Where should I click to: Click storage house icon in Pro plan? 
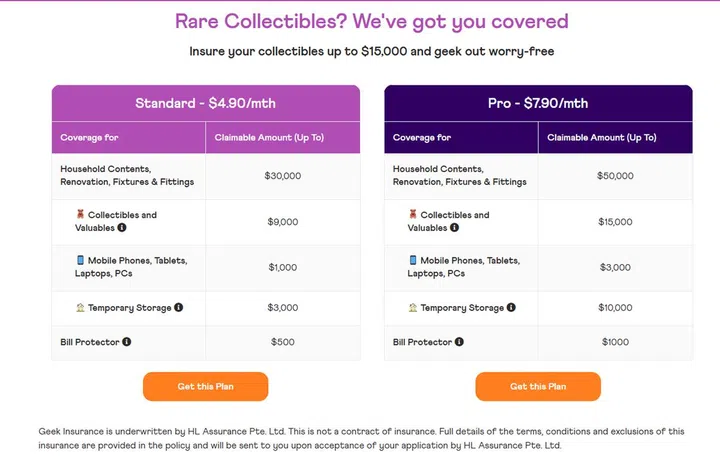click(413, 308)
